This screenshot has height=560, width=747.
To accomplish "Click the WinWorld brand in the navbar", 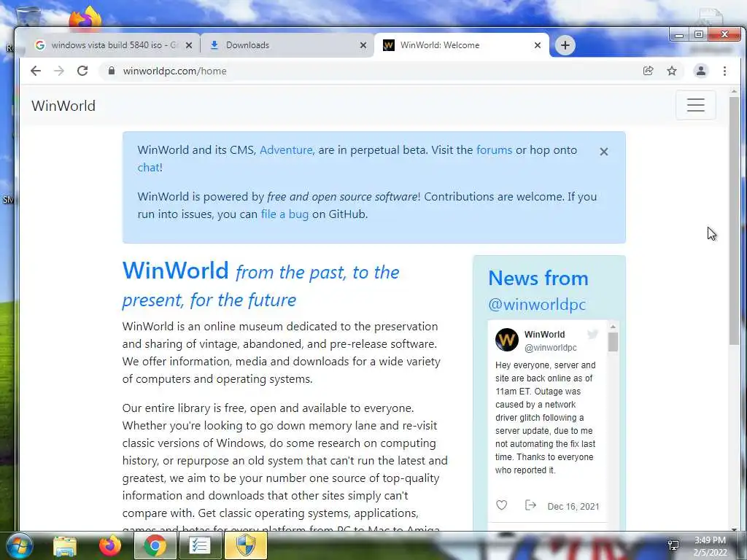I will coord(63,106).
